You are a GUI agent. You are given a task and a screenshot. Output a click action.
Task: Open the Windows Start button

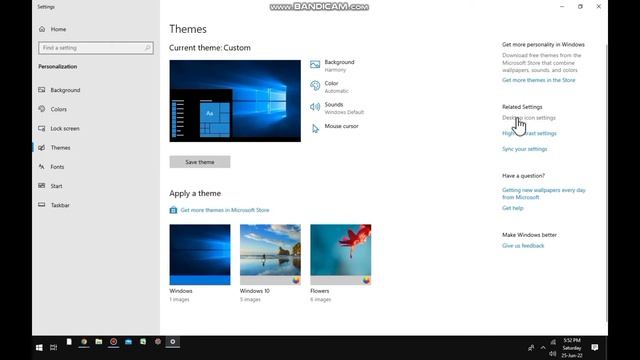[x=39, y=347]
